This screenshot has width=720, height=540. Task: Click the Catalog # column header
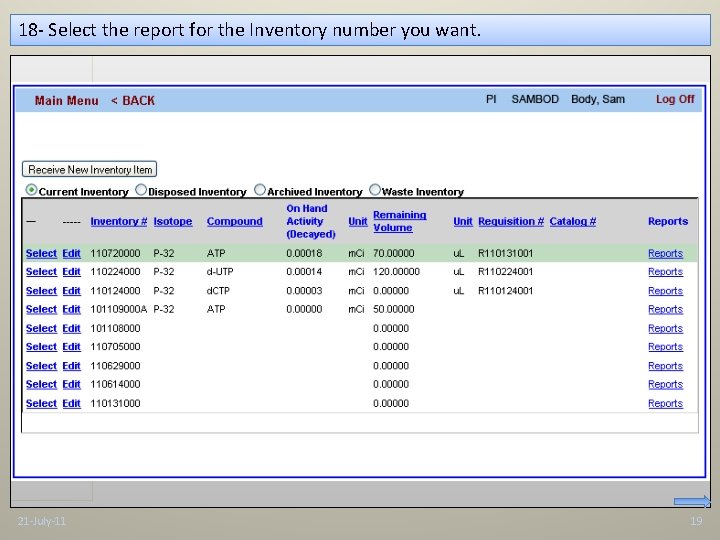tap(572, 222)
